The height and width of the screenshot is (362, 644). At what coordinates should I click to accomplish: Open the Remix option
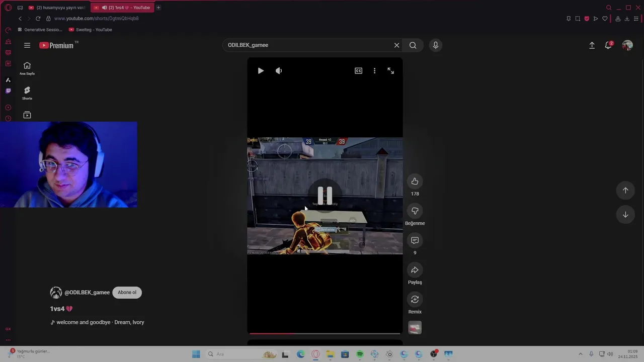pos(415,300)
